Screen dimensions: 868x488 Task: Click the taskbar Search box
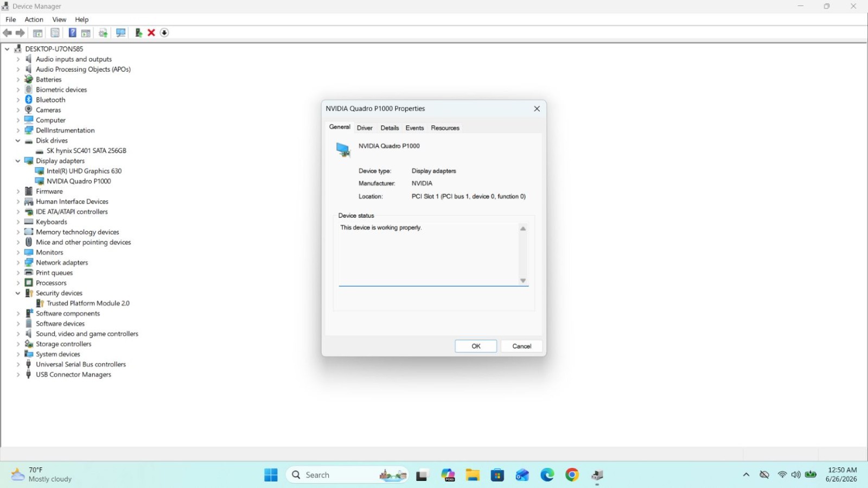347,475
